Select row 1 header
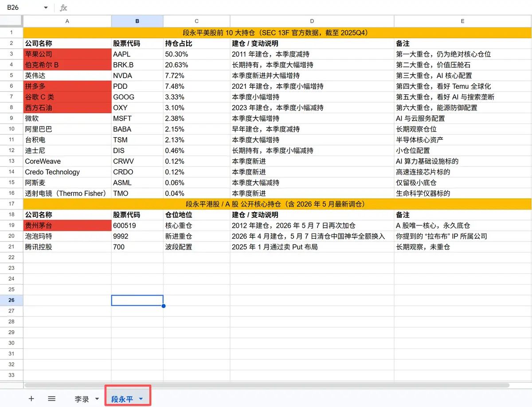 pyautogui.click(x=12, y=32)
